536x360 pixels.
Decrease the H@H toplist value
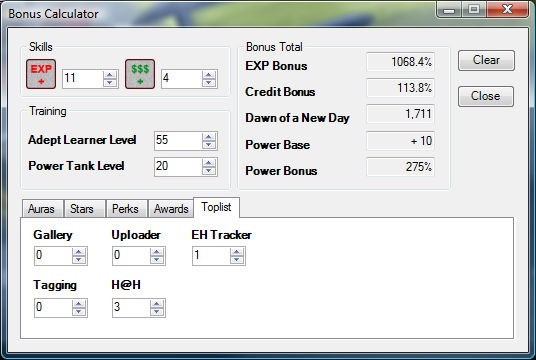[157, 312]
